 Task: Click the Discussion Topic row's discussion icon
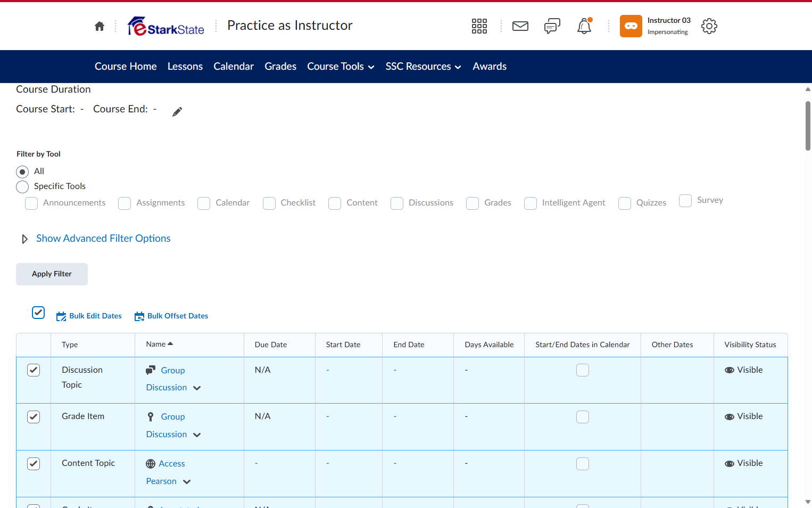[x=151, y=370]
